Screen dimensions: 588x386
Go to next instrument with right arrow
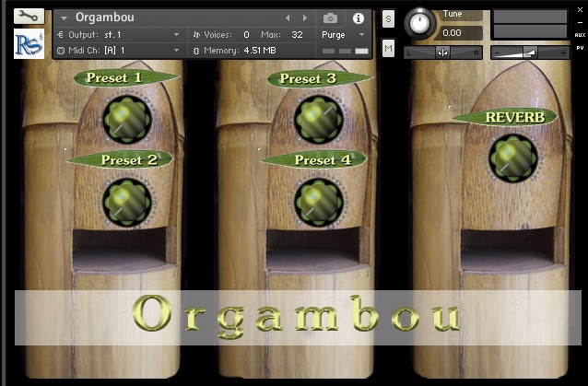pos(305,18)
